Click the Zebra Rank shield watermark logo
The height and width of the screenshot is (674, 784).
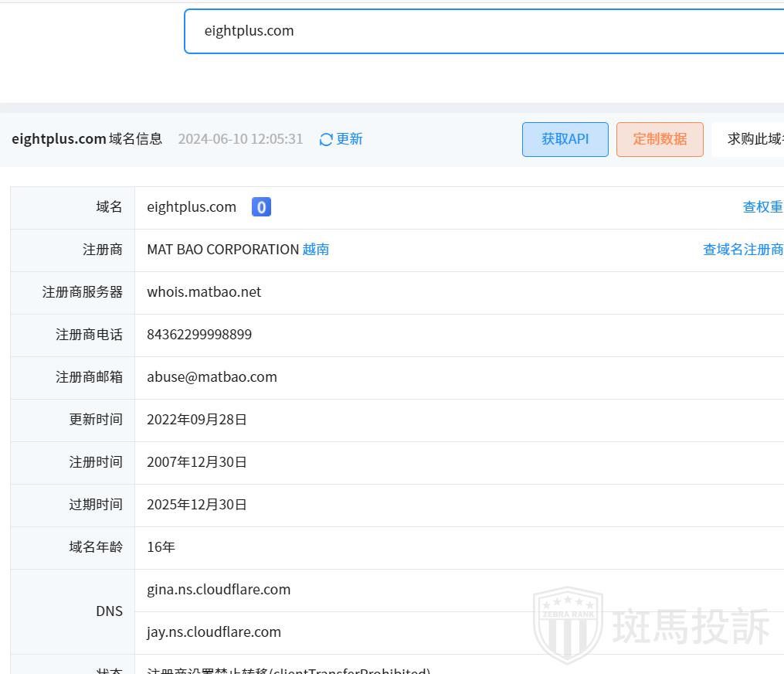point(568,625)
